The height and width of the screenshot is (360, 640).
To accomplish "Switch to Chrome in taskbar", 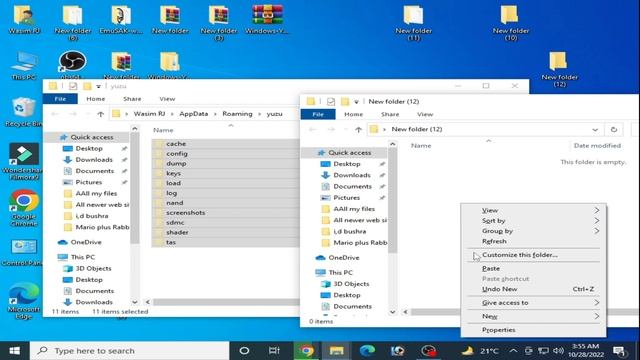I will [306, 351].
